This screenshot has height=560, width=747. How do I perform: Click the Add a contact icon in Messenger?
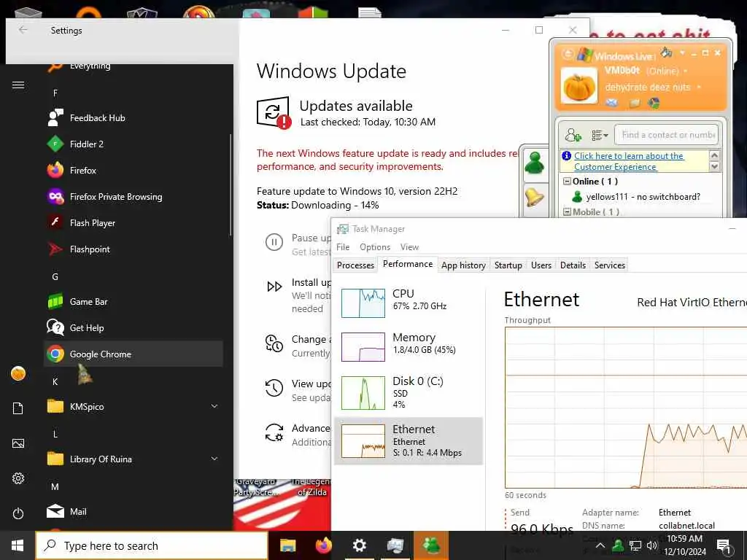(573, 135)
